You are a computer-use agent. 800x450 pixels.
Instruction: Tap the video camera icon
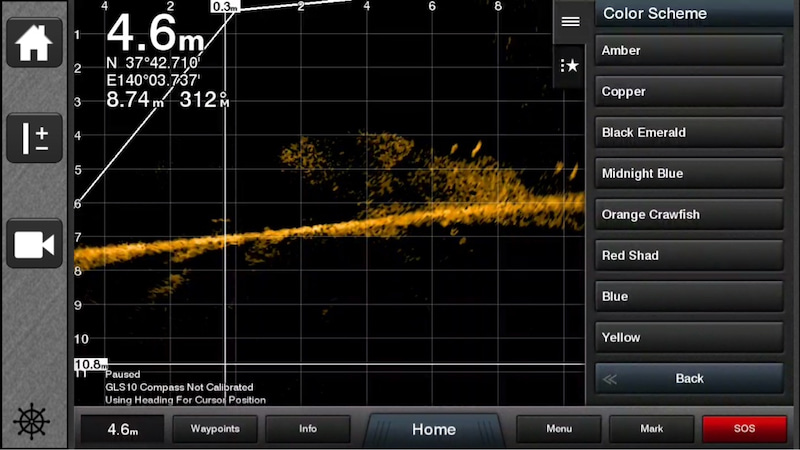[x=34, y=244]
